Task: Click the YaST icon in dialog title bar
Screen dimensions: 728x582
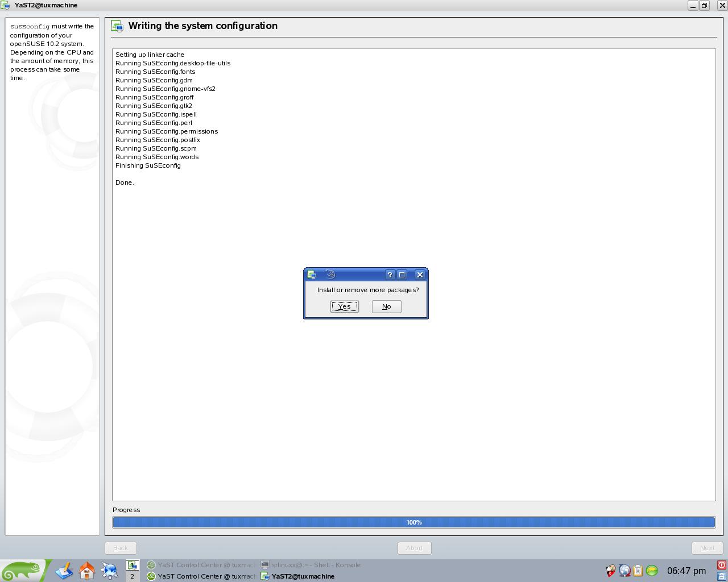Action: pyautogui.click(x=312, y=275)
